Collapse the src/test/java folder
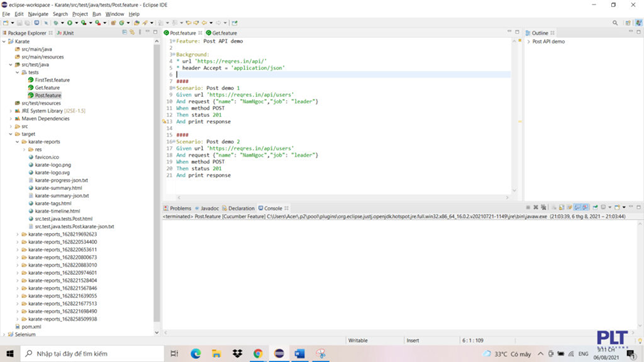Screen dimensions: 644x362 pos(11,65)
